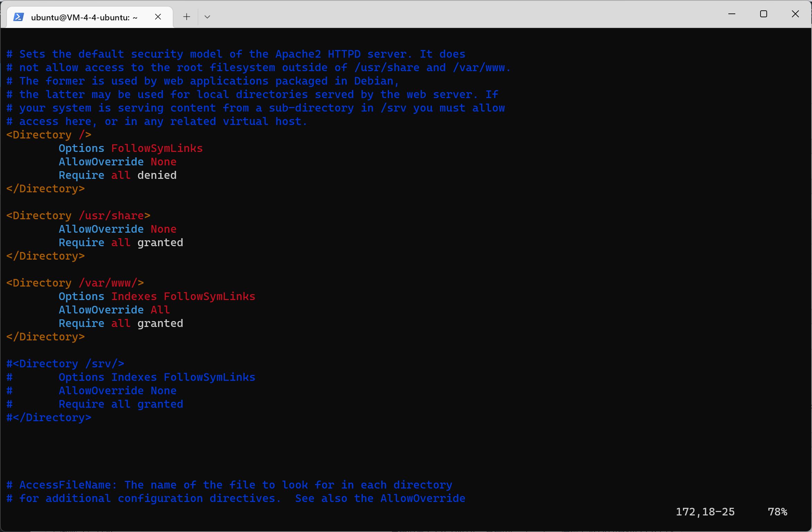The width and height of the screenshot is (812, 532).
Task: Click the comment starting "# Sets the default security"
Action: (x=236, y=54)
